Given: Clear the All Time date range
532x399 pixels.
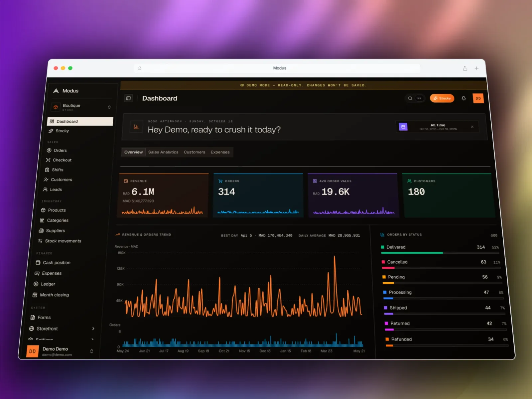Looking at the screenshot, I should click(472, 127).
